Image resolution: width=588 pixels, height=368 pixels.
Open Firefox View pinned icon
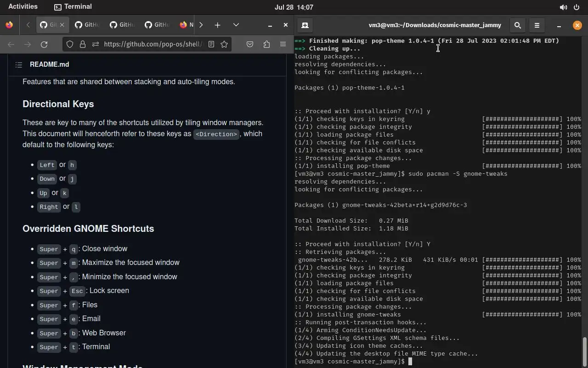click(x=9, y=25)
